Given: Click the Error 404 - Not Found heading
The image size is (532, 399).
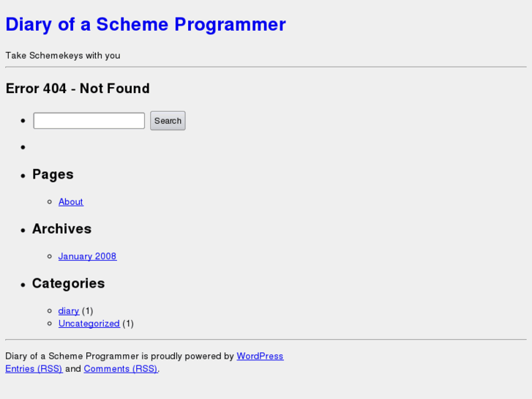Looking at the screenshot, I should click(x=78, y=89).
